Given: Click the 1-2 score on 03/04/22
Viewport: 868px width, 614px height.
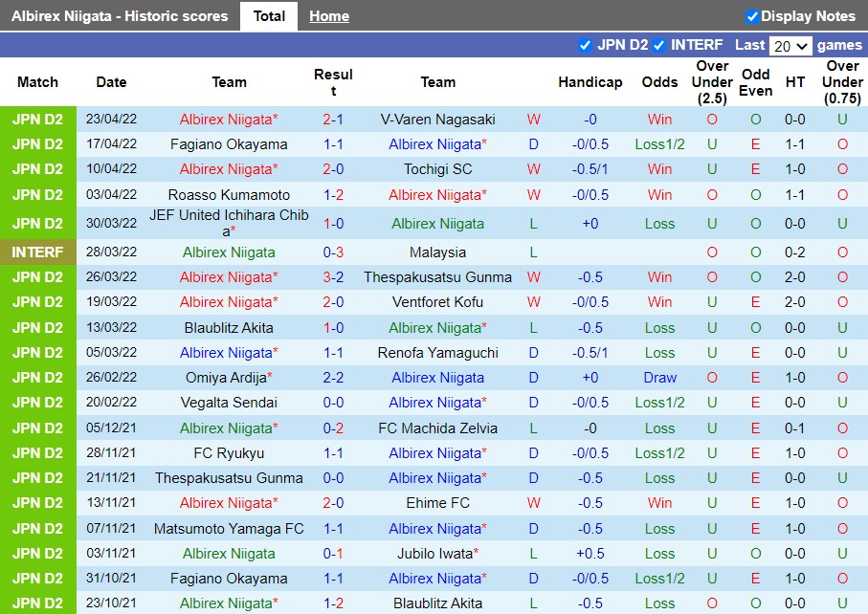Looking at the screenshot, I should (x=333, y=195).
